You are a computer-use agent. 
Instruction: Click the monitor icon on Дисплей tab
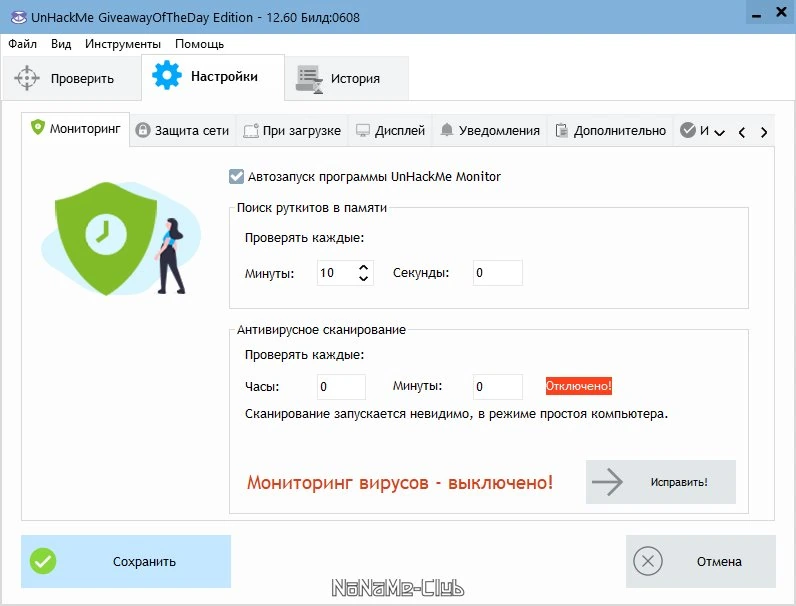pyautogui.click(x=363, y=131)
